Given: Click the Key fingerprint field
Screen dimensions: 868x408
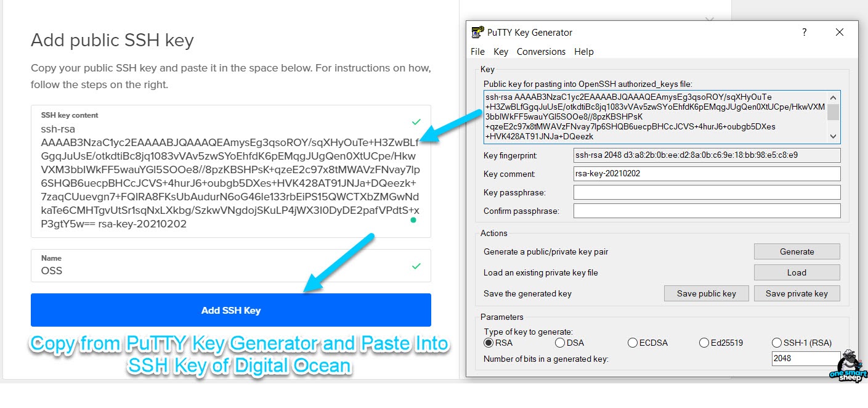Looking at the screenshot, I should point(707,155).
